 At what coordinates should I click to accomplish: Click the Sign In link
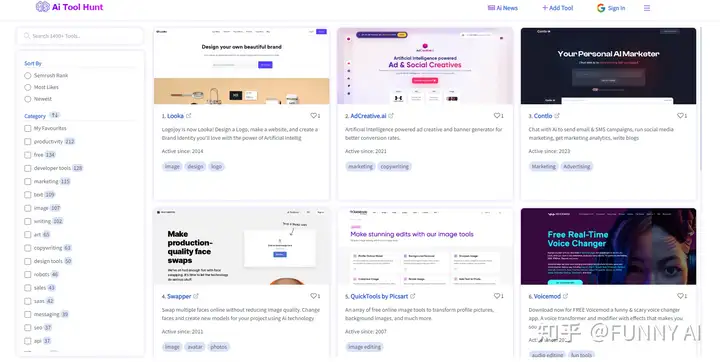coord(616,8)
